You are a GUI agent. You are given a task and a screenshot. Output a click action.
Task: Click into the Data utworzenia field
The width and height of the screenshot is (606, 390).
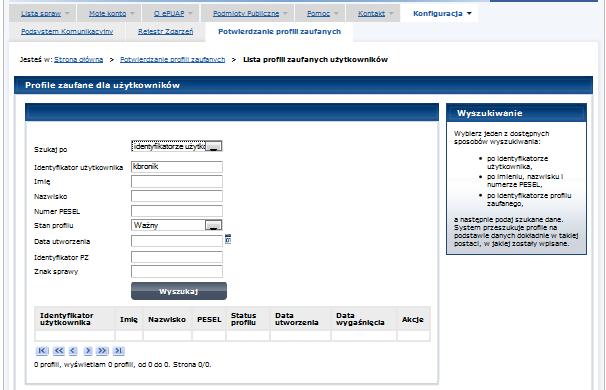coord(177,241)
